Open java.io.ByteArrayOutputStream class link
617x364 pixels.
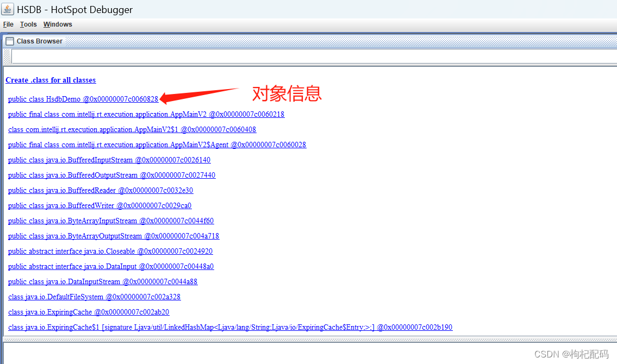114,236
